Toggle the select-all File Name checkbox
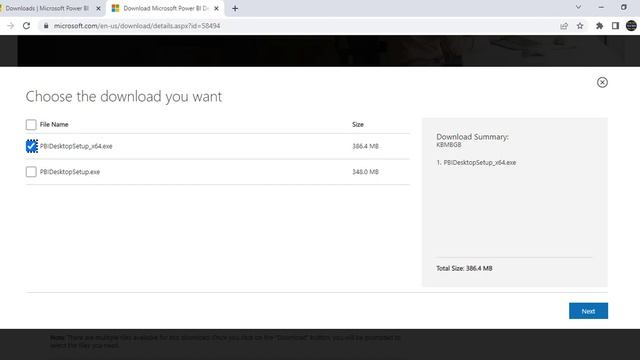 pos(31,124)
